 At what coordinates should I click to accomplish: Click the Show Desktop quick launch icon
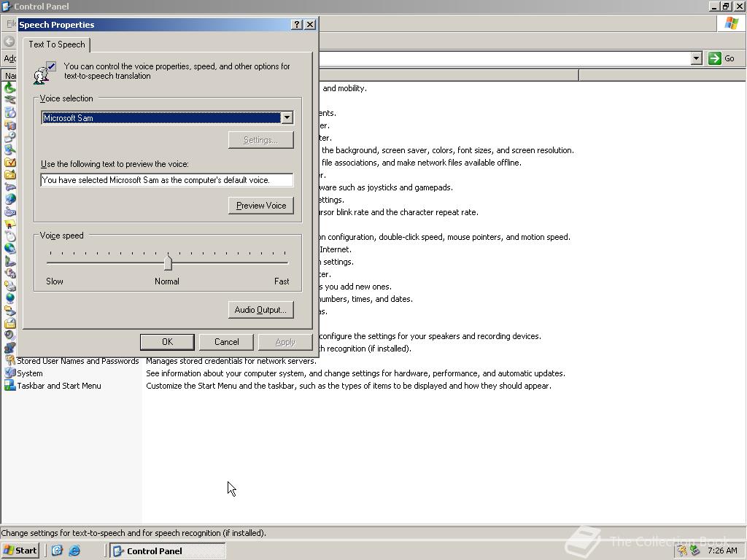point(57,551)
